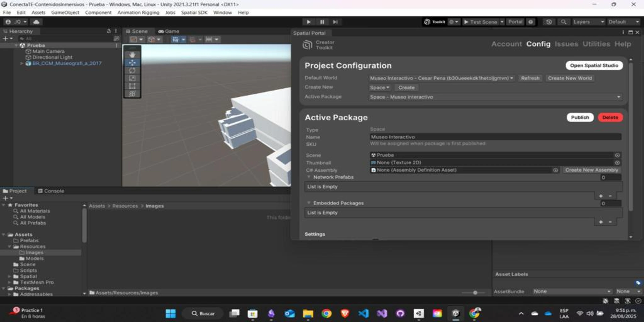Click the Refresh button
The image size is (644, 322).
coord(530,78)
